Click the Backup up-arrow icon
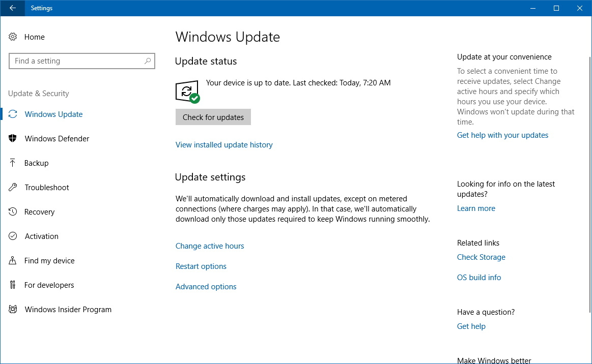The width and height of the screenshot is (592, 364). pos(12,163)
